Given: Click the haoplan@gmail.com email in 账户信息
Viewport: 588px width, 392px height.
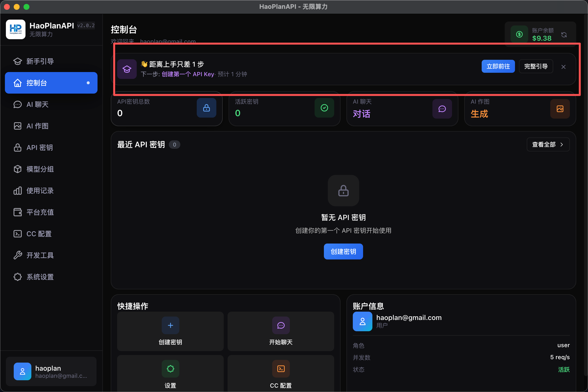Looking at the screenshot, I should tap(409, 318).
